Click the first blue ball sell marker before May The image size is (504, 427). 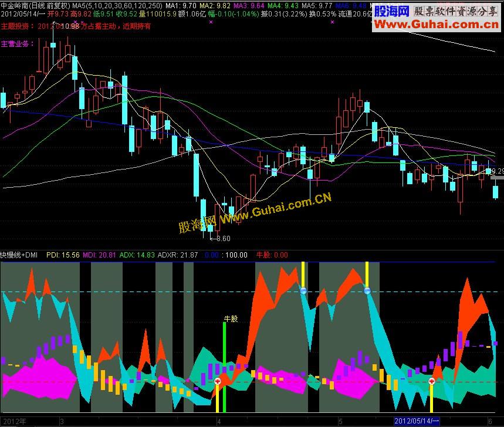coord(303,291)
